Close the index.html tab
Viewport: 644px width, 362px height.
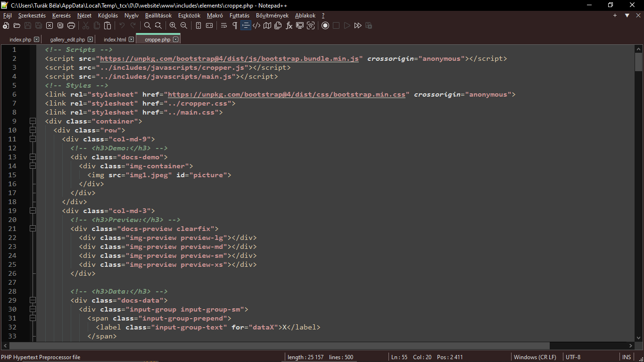[131, 39]
